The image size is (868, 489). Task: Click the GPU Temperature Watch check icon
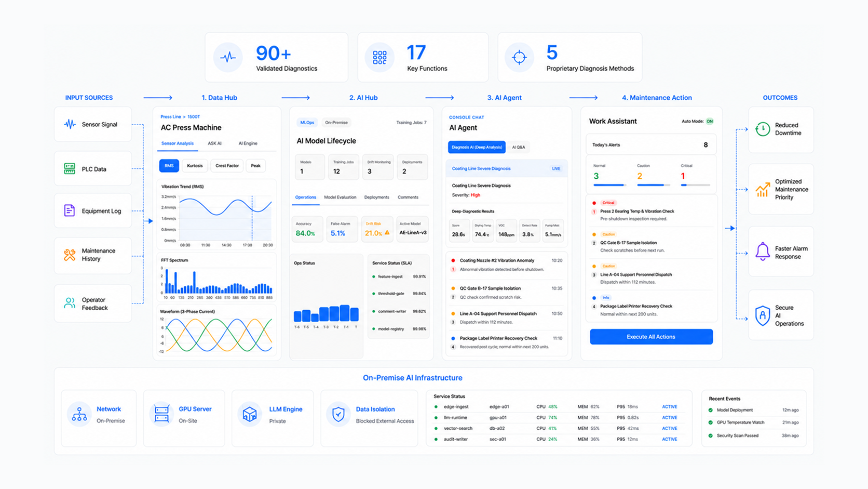click(x=711, y=422)
